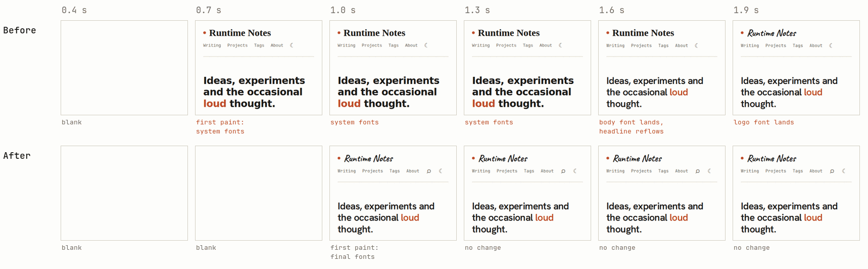Click the headline in After 1.0 s frame
Viewport: 868px width, 269px height.
386,218
